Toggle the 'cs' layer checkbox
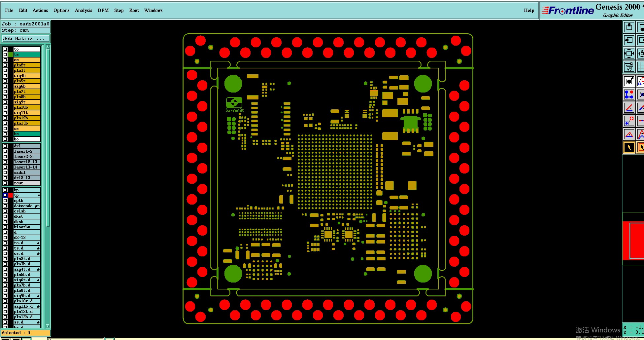The image size is (644, 340). click(5, 60)
